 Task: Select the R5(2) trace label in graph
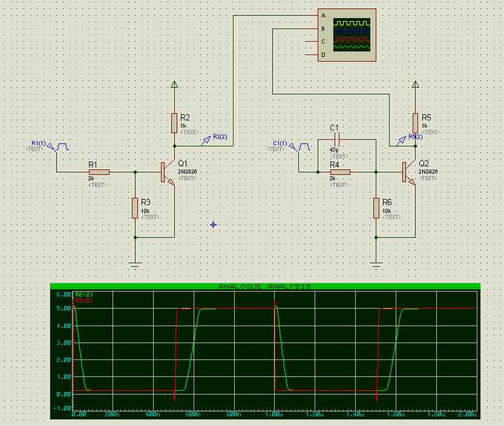point(84,300)
